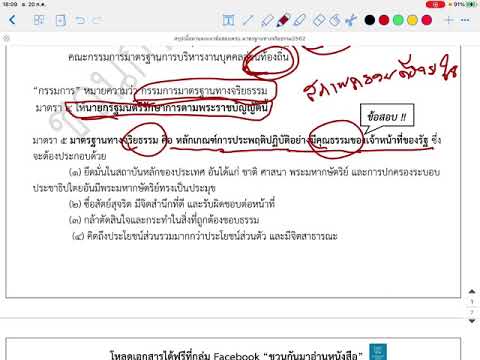Tap item (๔) "คิดถึงประโยชน์ส่วนรวมมากกว่าประโยชน์ส่วนตัว"
This screenshot has width=480, height=360.
coord(205,236)
